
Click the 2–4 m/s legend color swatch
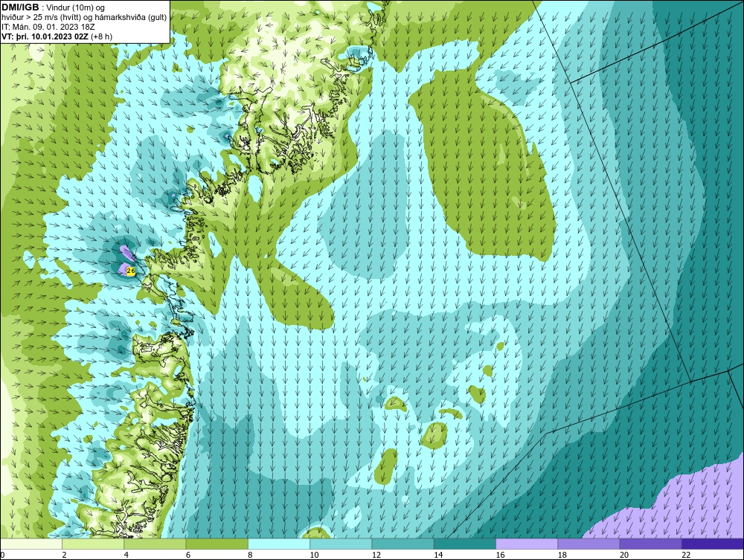click(93, 544)
